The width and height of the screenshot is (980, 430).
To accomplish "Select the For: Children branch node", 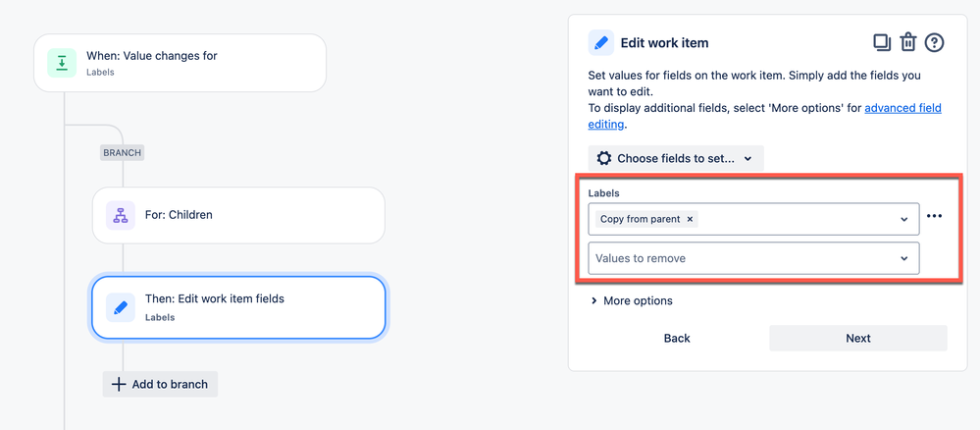I will pos(238,215).
